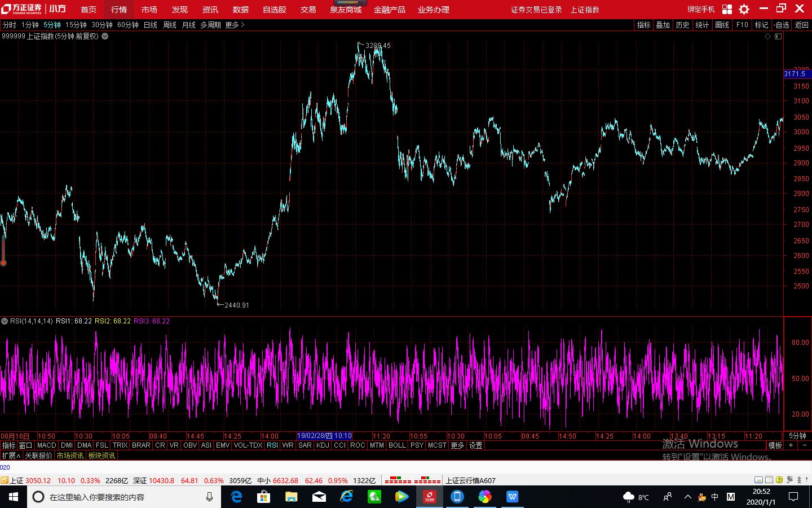Click the 指标 button in top toolbar
Screen dimensions: 812x508
pos(644,25)
